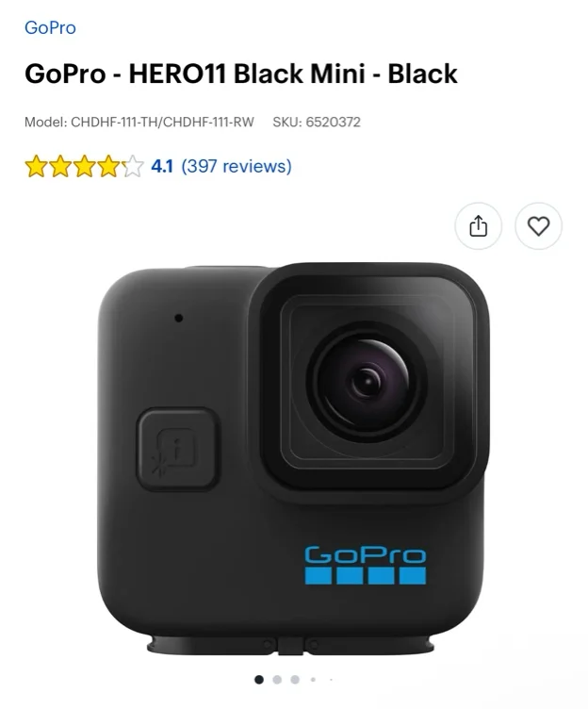
Task: Click the 4.1 rating score
Action: pos(162,166)
